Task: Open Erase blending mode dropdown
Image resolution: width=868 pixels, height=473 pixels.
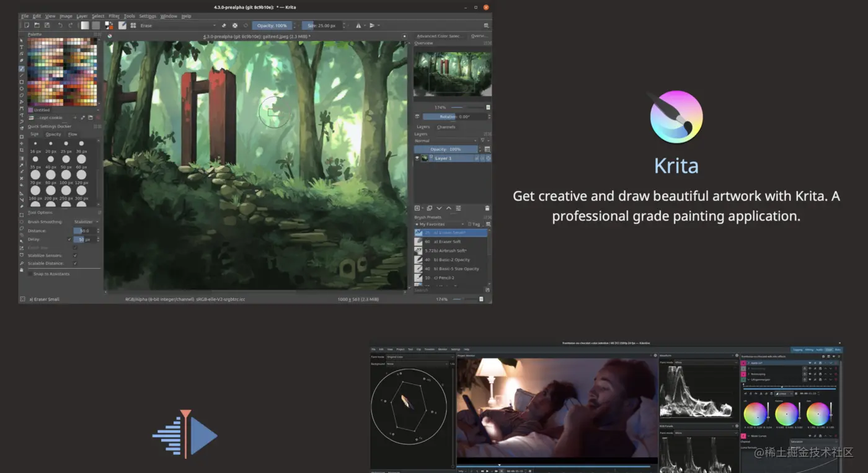Action: [x=177, y=25]
